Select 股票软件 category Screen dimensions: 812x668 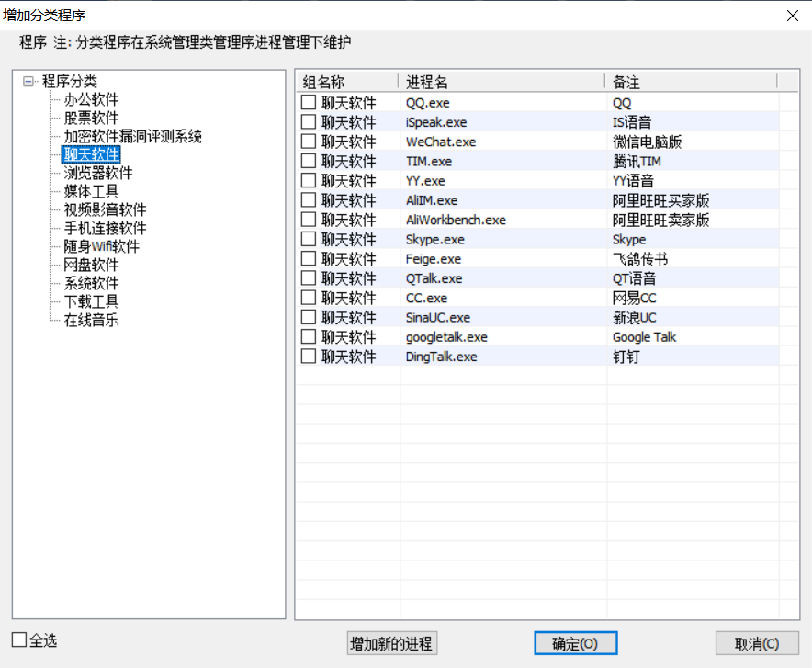91,118
